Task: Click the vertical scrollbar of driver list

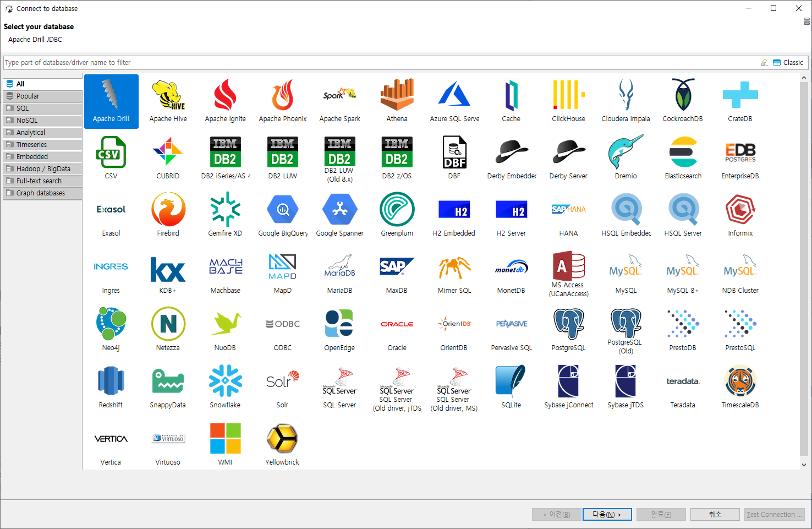Action: 804,269
